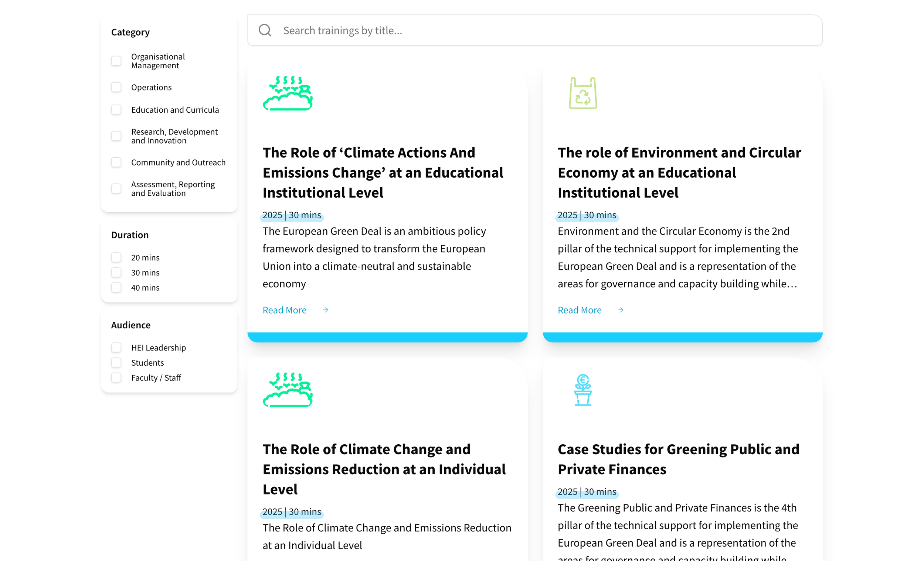Tick Education and Curricula checkbox

[116, 110]
